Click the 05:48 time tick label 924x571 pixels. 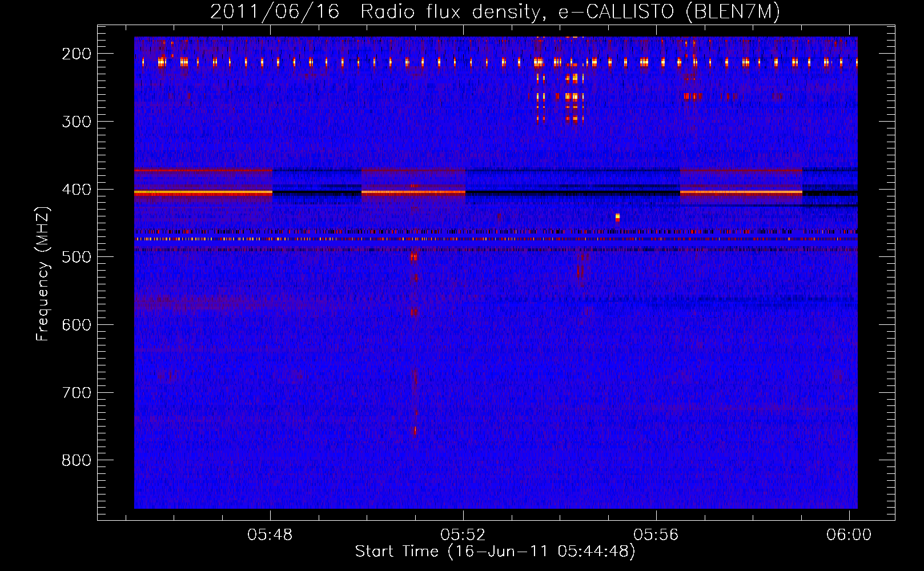pos(270,534)
